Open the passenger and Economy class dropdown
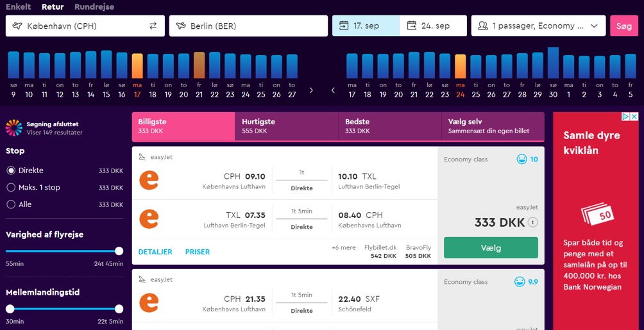 (538, 26)
